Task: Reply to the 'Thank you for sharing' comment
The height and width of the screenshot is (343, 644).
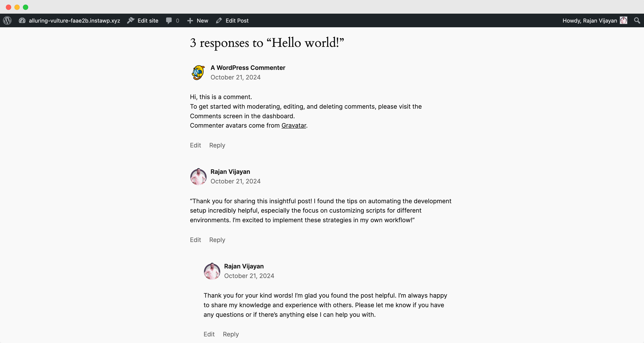Action: pos(217,240)
